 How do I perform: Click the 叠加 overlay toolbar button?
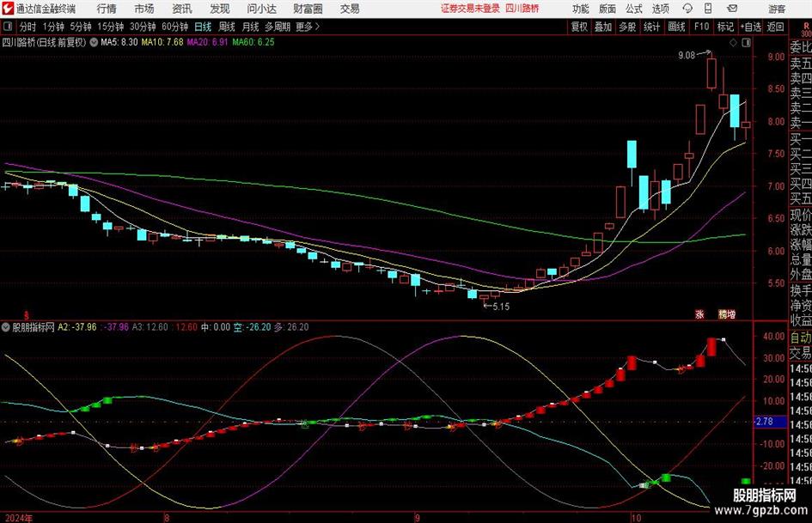[603, 27]
